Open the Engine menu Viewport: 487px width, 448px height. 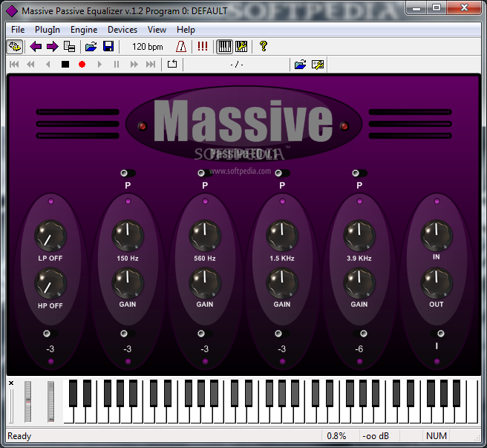tap(84, 30)
